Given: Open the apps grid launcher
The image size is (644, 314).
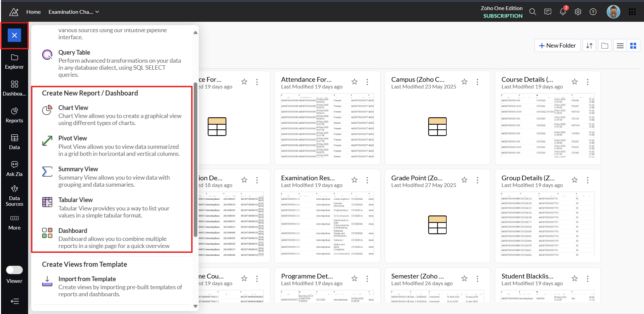Looking at the screenshot, I should (632, 12).
